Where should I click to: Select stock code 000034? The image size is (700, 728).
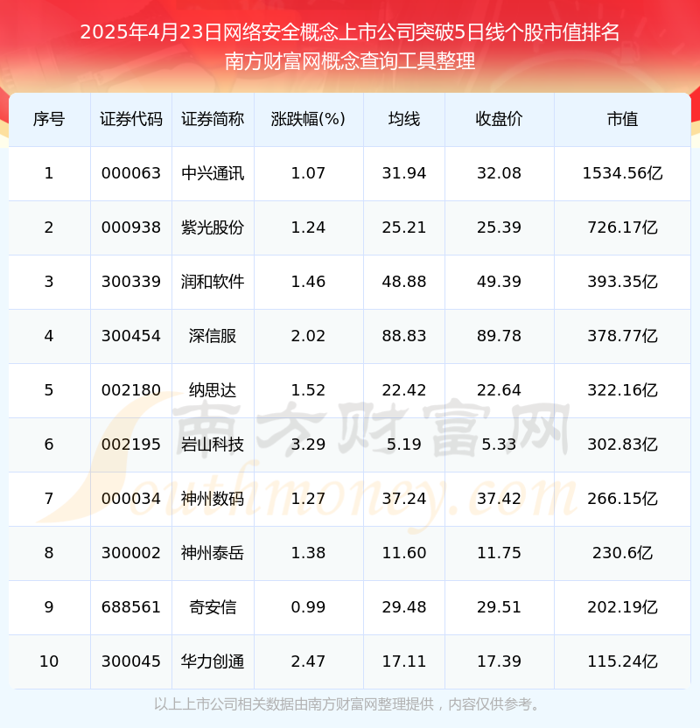click(x=131, y=499)
